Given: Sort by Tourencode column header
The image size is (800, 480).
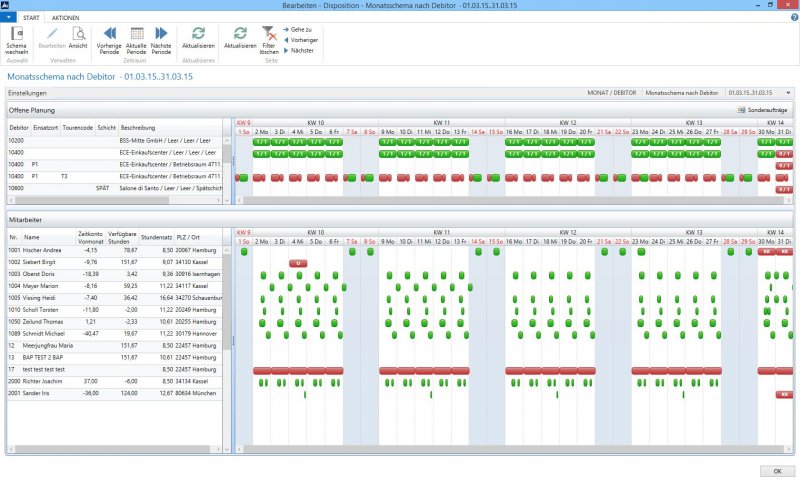Looking at the screenshot, I should 78,128.
